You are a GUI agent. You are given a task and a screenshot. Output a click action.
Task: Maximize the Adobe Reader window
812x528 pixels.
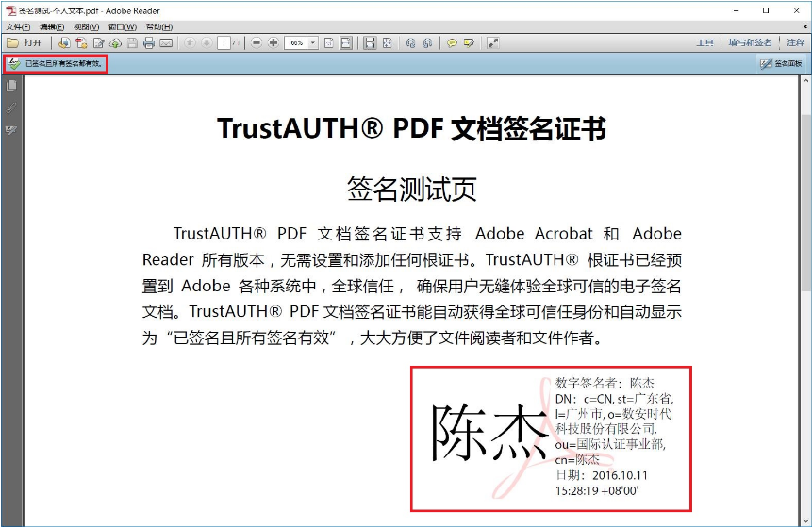(x=766, y=10)
